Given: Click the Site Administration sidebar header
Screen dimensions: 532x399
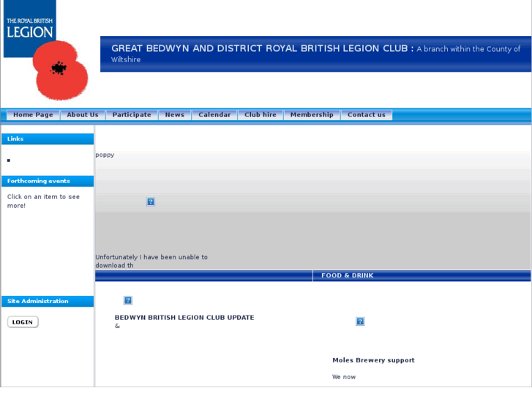Looking at the screenshot, I should pos(48,301).
